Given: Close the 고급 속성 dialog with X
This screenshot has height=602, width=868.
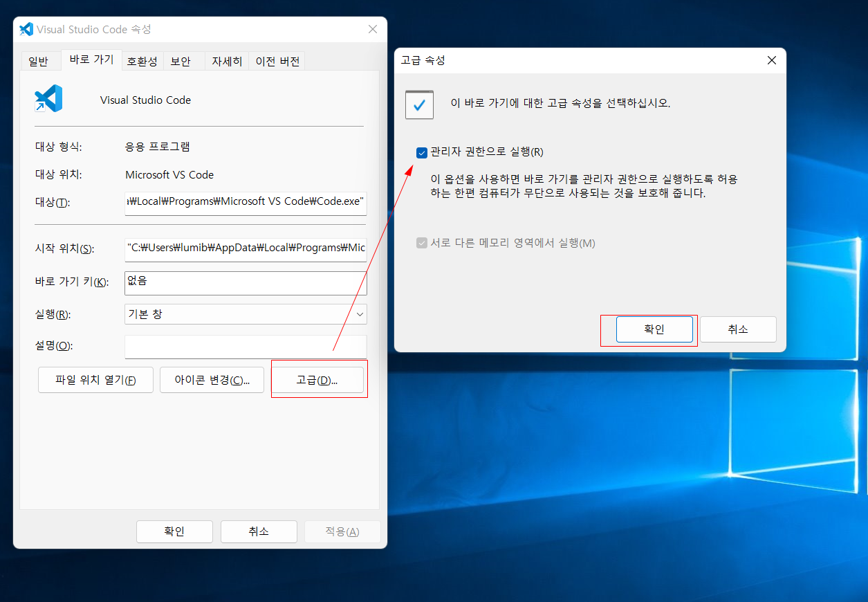Looking at the screenshot, I should pos(772,60).
